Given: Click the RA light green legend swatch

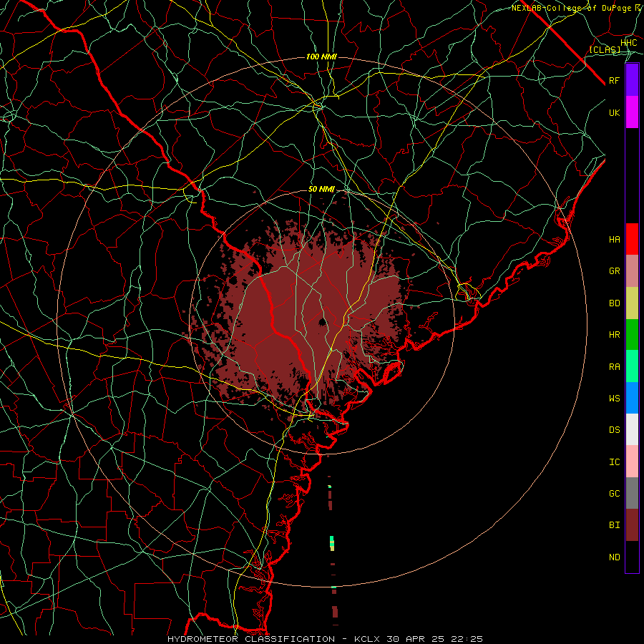Looking at the screenshot, I should point(632,366).
